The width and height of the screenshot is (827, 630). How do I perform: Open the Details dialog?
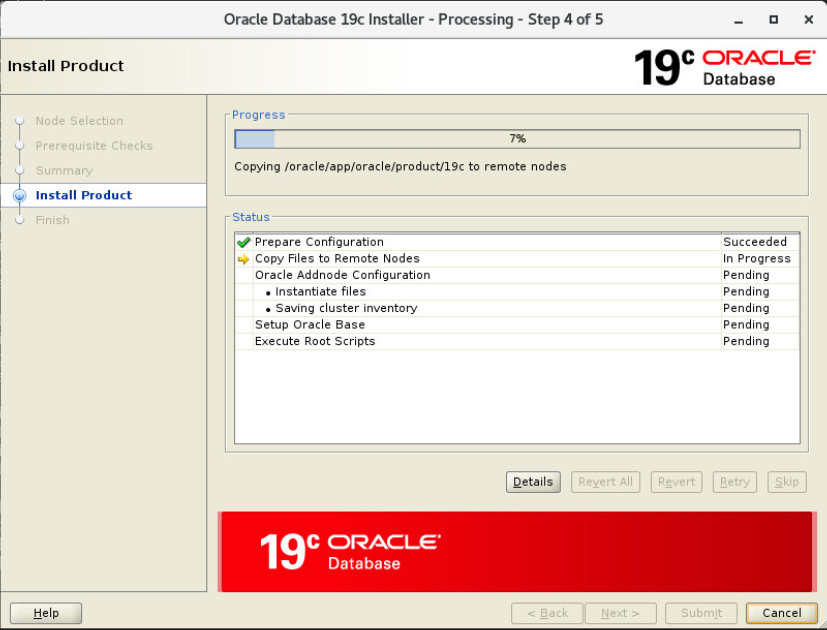[533, 482]
